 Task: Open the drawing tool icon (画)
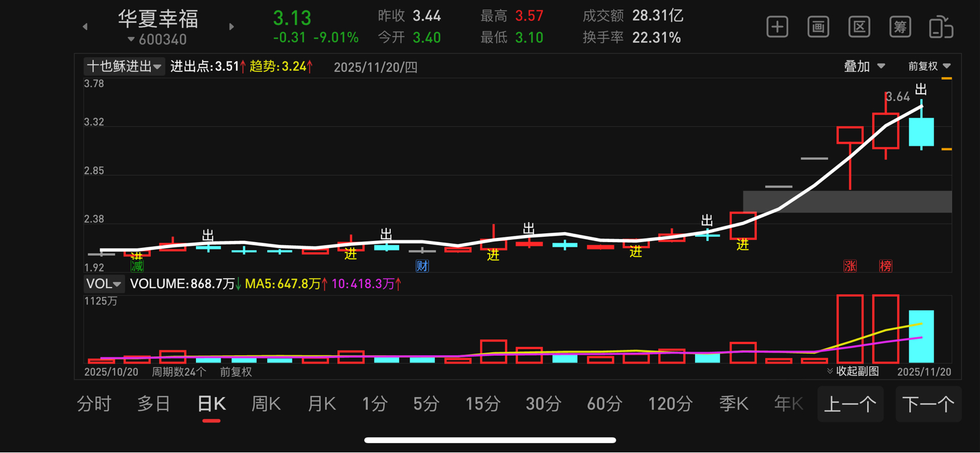point(818,27)
